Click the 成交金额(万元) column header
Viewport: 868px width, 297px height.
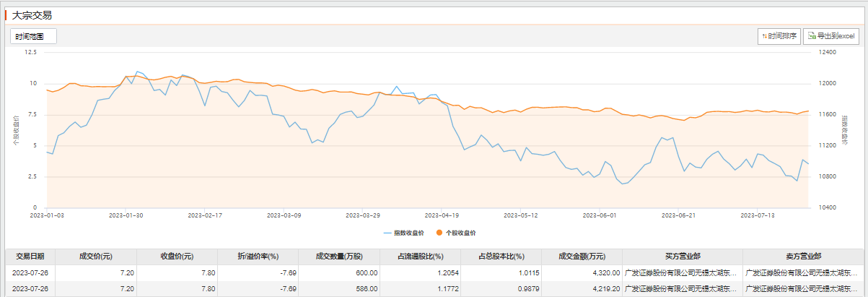(x=581, y=256)
